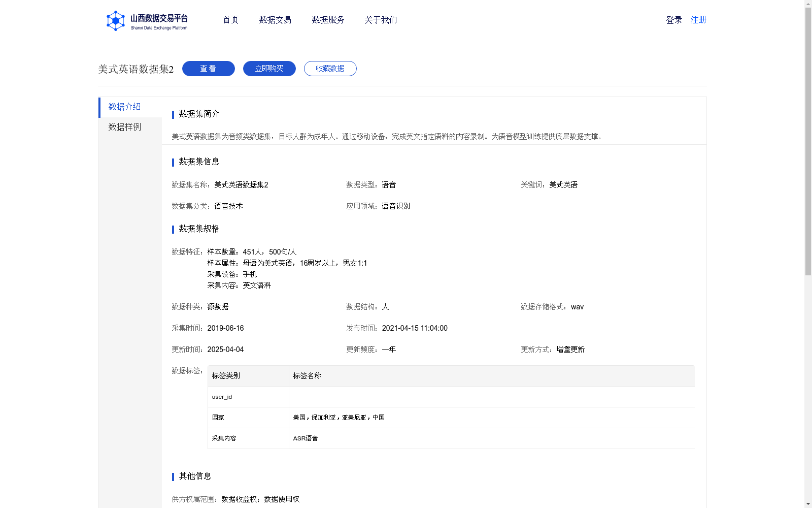
Task: Click the 注册 link
Action: coord(698,20)
